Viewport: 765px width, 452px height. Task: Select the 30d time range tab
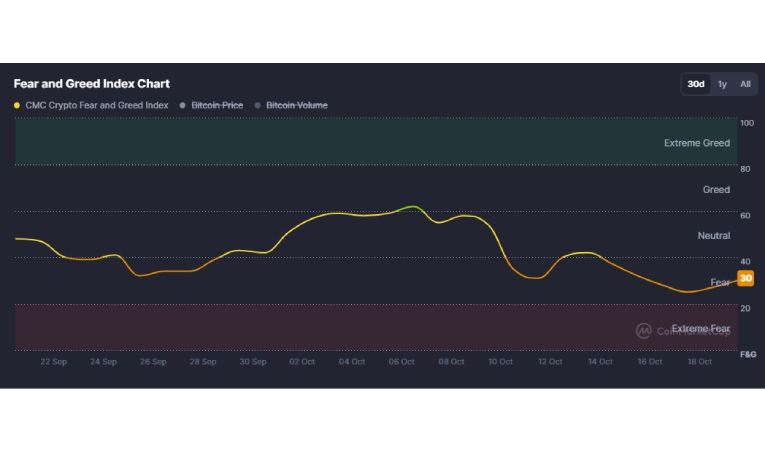point(695,84)
